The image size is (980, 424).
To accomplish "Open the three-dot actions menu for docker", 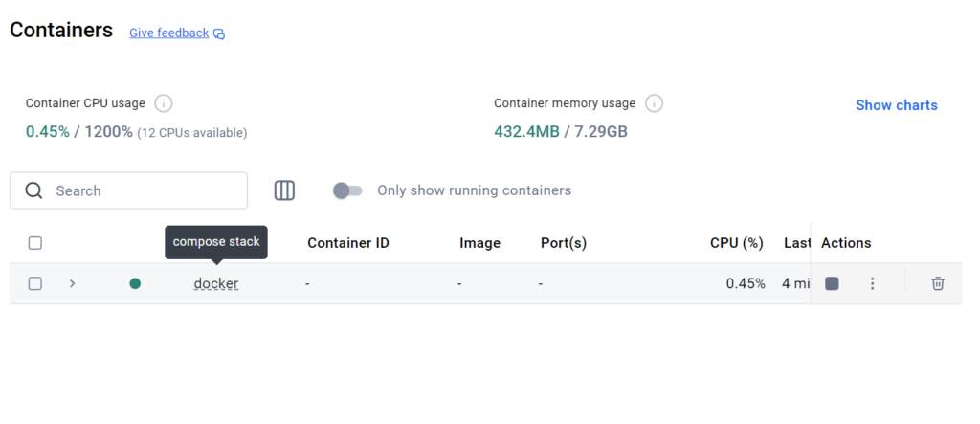I will coord(872,283).
